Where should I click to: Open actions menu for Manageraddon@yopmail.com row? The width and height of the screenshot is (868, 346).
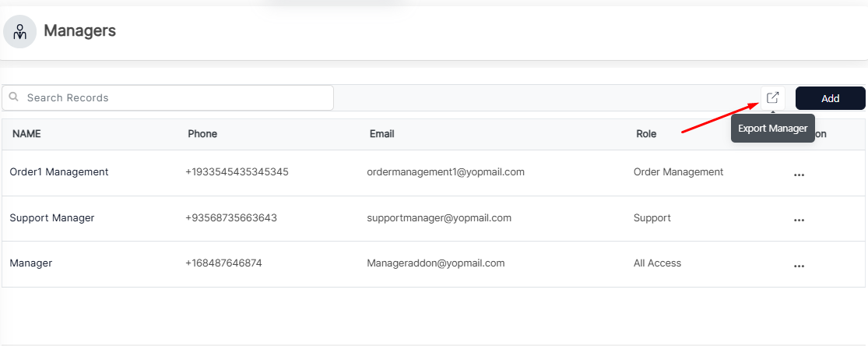pyautogui.click(x=799, y=267)
